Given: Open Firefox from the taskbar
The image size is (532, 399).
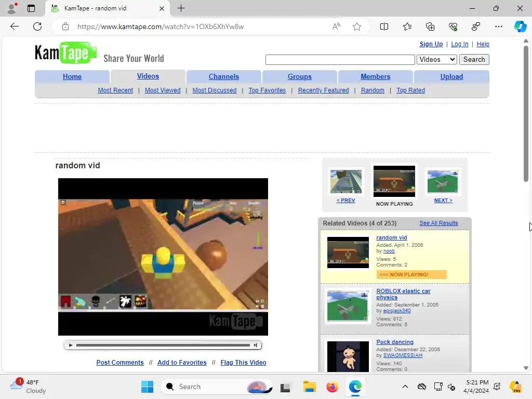Looking at the screenshot, I should [332, 387].
